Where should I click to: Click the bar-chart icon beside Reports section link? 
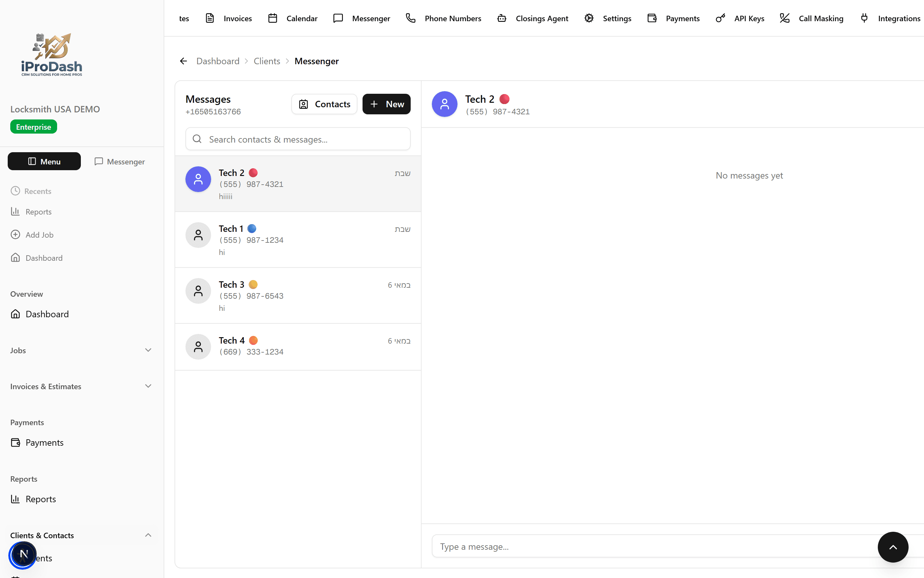(x=15, y=498)
